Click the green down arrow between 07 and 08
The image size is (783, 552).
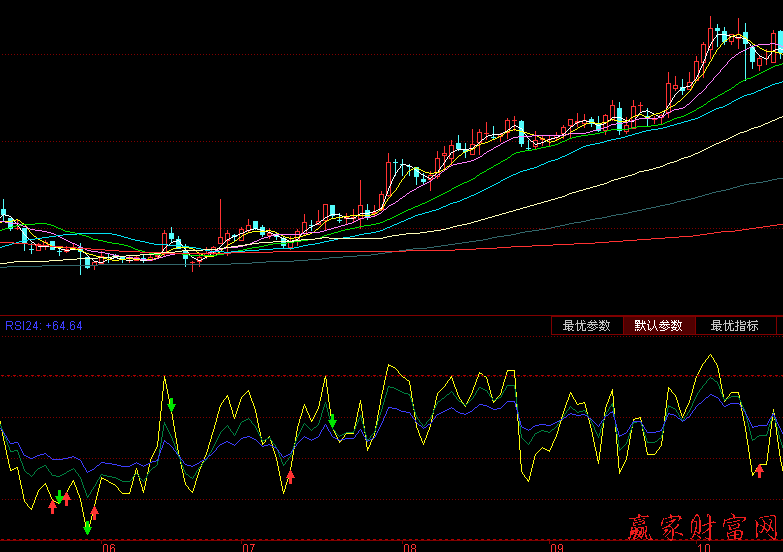coord(333,420)
